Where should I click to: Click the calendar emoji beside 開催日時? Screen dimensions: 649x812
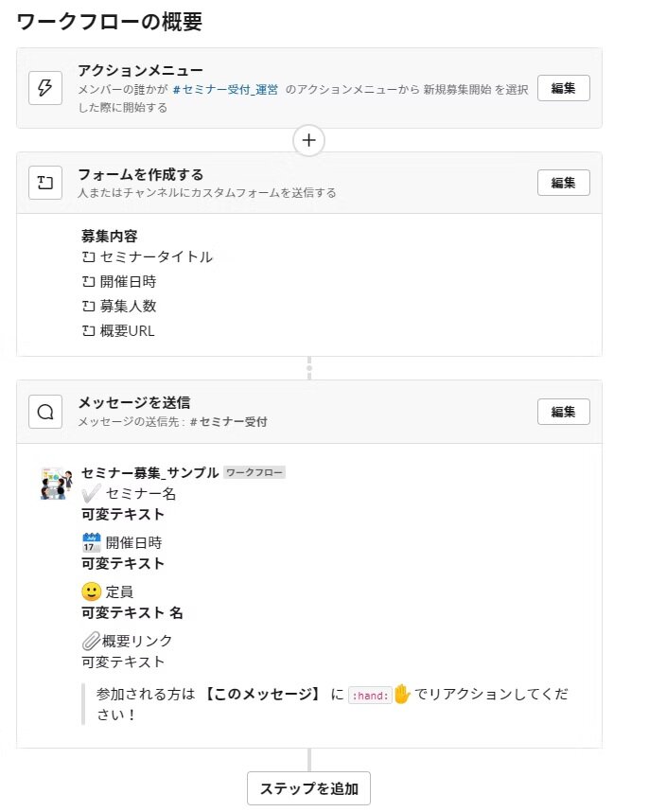(x=92, y=542)
